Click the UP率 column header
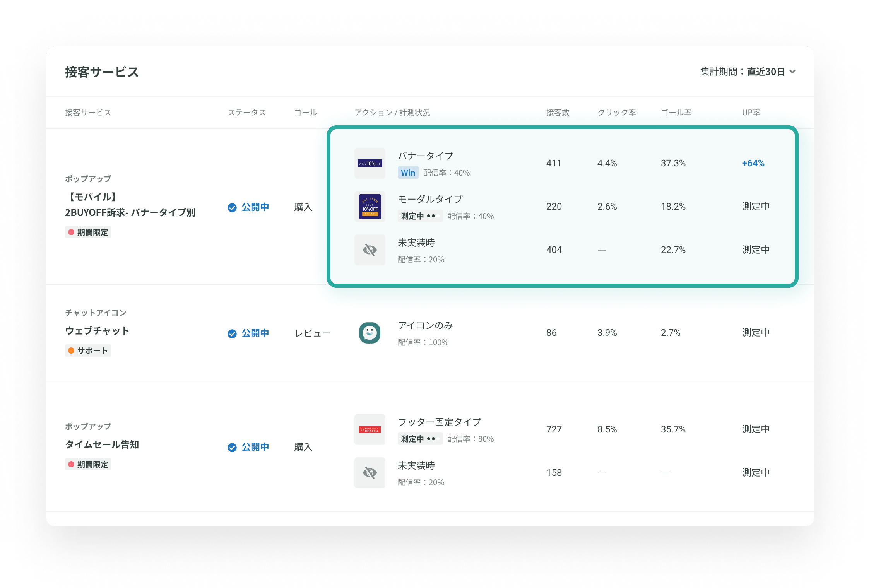876x588 pixels. click(751, 113)
